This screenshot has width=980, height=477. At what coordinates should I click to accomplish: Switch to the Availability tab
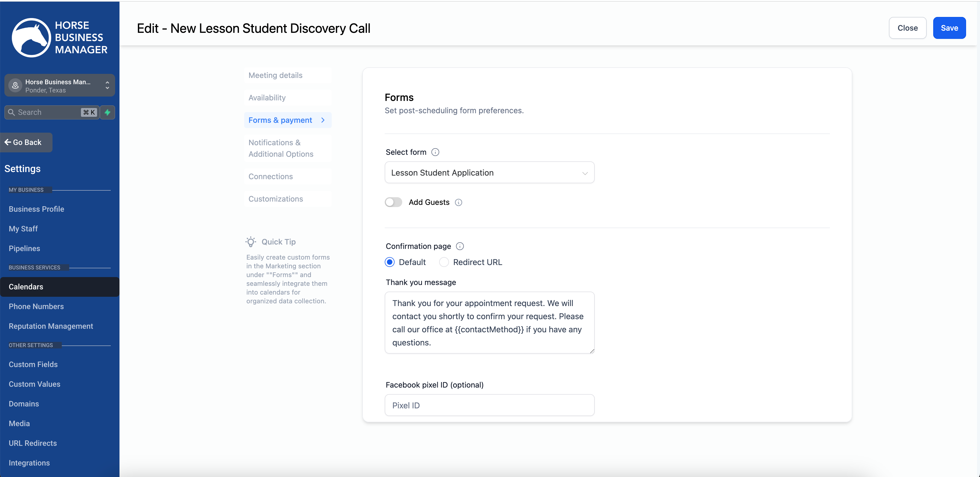click(x=288, y=98)
